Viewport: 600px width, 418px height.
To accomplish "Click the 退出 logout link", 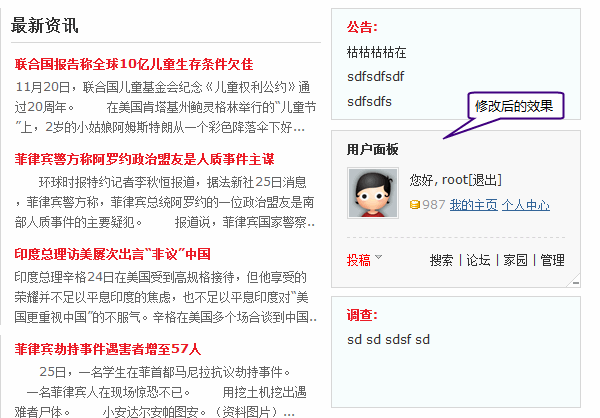I will pos(485,180).
